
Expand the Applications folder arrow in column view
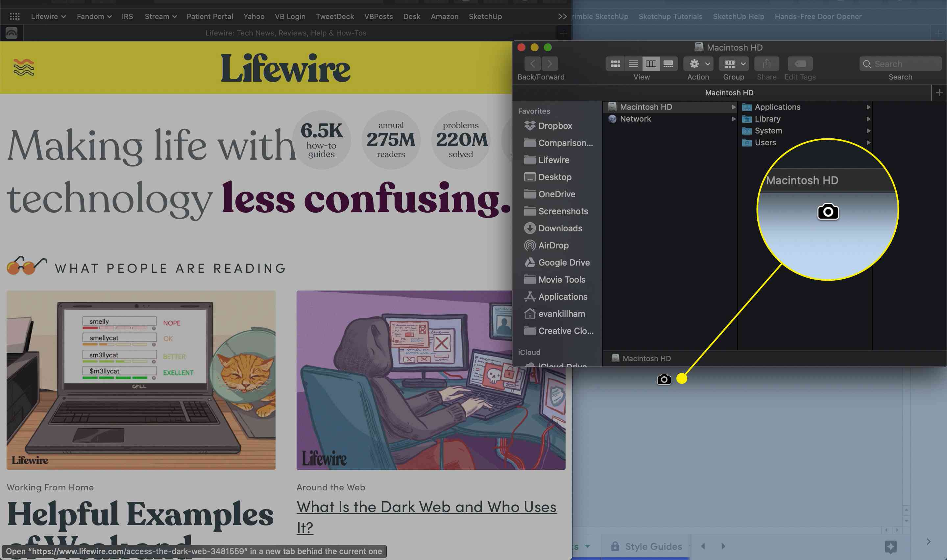tap(868, 107)
